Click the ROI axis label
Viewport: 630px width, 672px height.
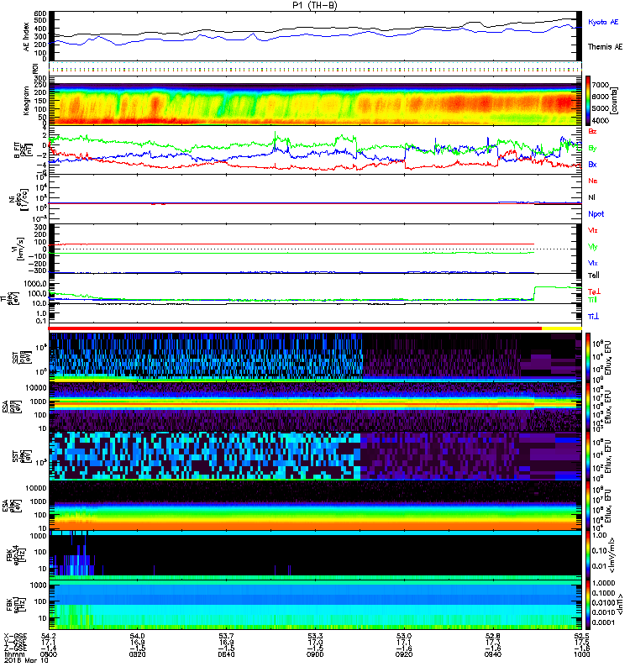[35, 68]
